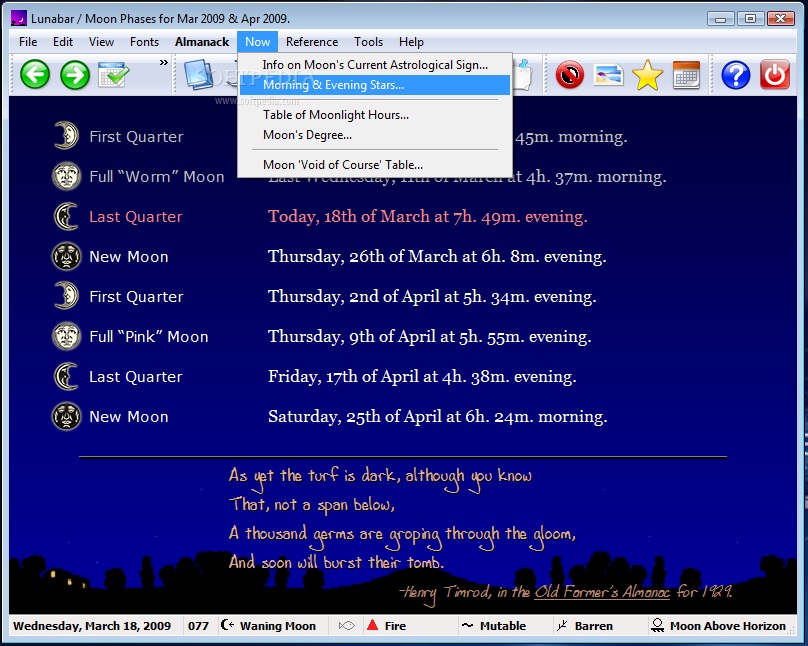Choose Morning & Evening Stars menu entry
The height and width of the screenshot is (646, 808).
375,85
